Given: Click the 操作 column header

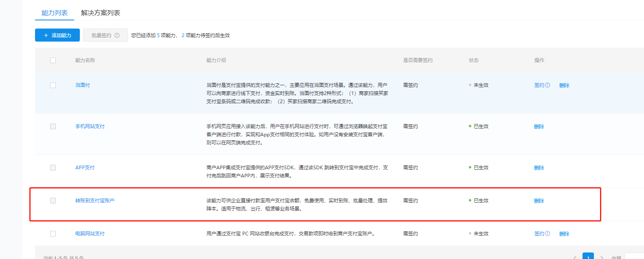Looking at the screenshot, I should point(539,60).
